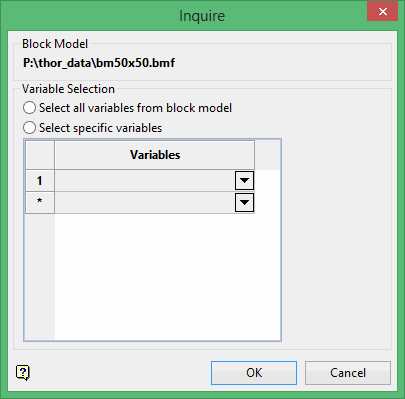Close the Inquire dialog
This screenshot has height=399, width=405.
pyautogui.click(x=383, y=12)
